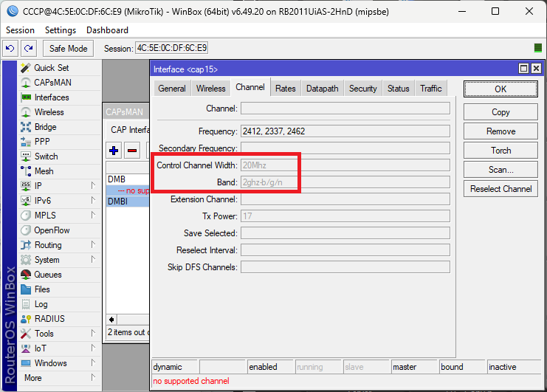The width and height of the screenshot is (547, 392).
Task: Open IPv6 menu in sidebar
Action: coord(59,201)
